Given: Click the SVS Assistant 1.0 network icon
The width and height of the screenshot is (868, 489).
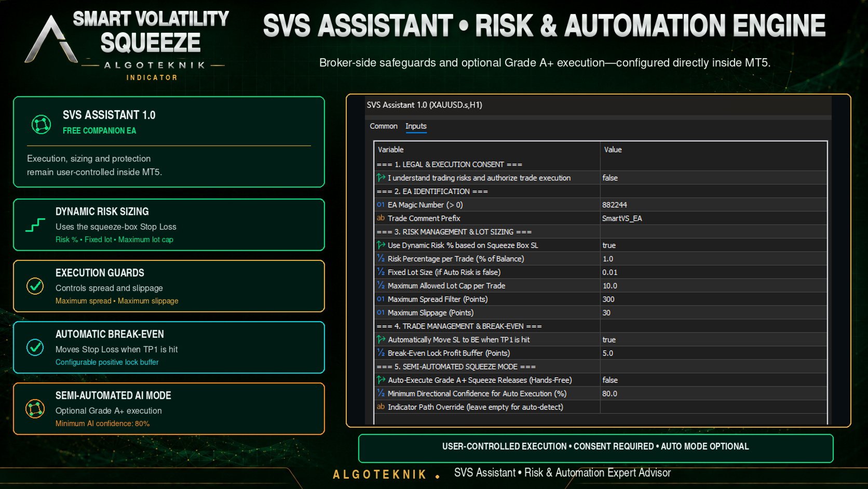Looking at the screenshot, I should [41, 124].
